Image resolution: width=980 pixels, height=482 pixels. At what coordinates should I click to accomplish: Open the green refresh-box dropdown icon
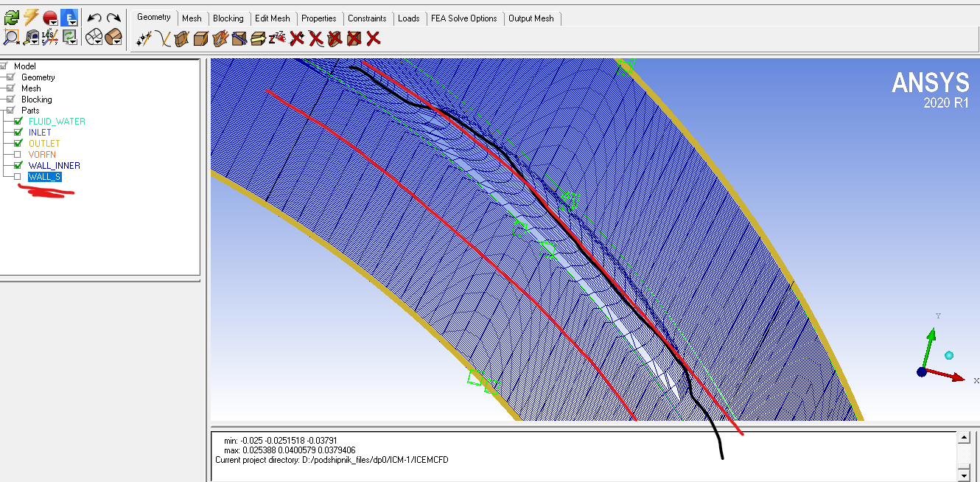pos(69,37)
